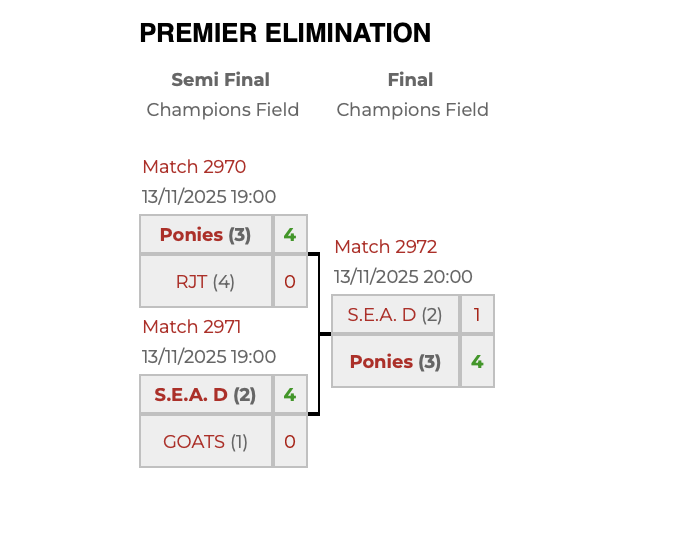
Task: Click S.E.A. D's score of 1 in Final
Action: click(477, 315)
